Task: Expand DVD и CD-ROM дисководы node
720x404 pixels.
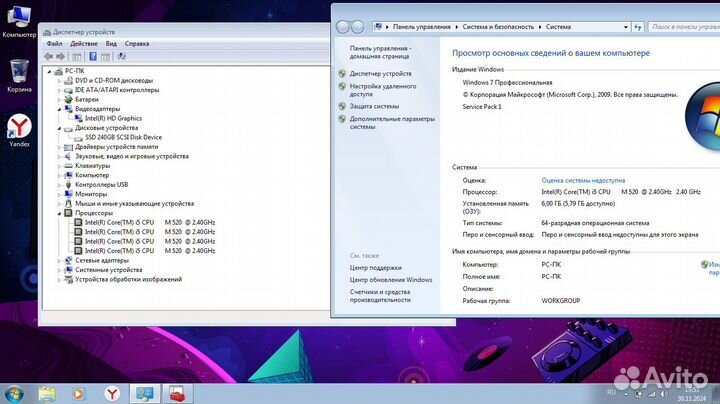Action: click(59, 80)
